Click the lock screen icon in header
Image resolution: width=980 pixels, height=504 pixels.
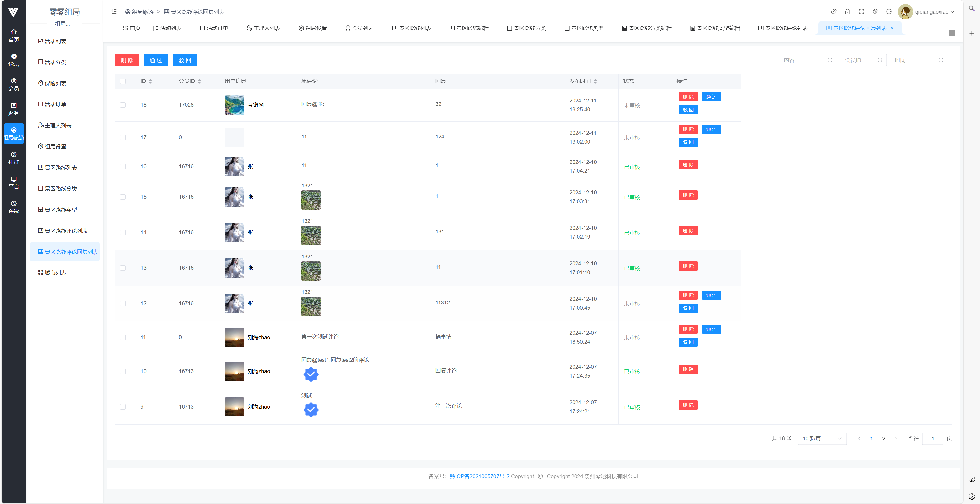click(x=847, y=12)
